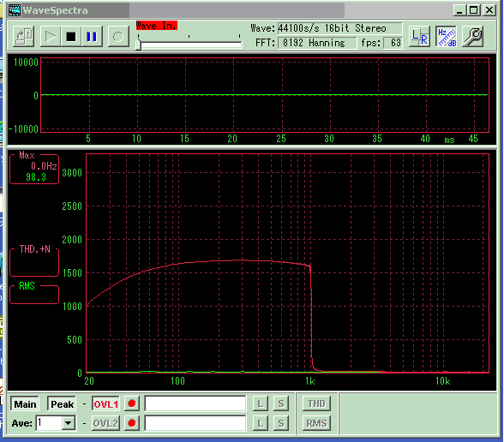The width and height of the screenshot is (504, 442).
Task: Start playback with the play button
Action: click(50, 36)
